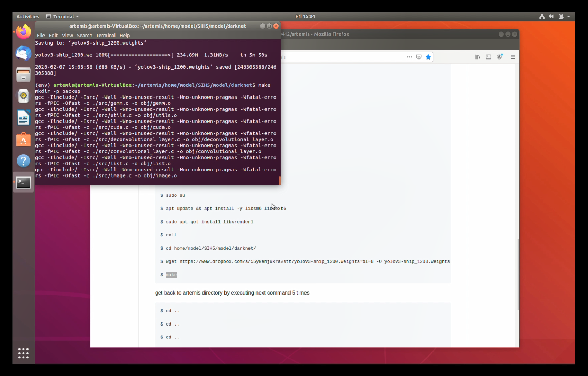Open the Edit menu in Terminal
This screenshot has width=588, height=376.
pos(53,35)
